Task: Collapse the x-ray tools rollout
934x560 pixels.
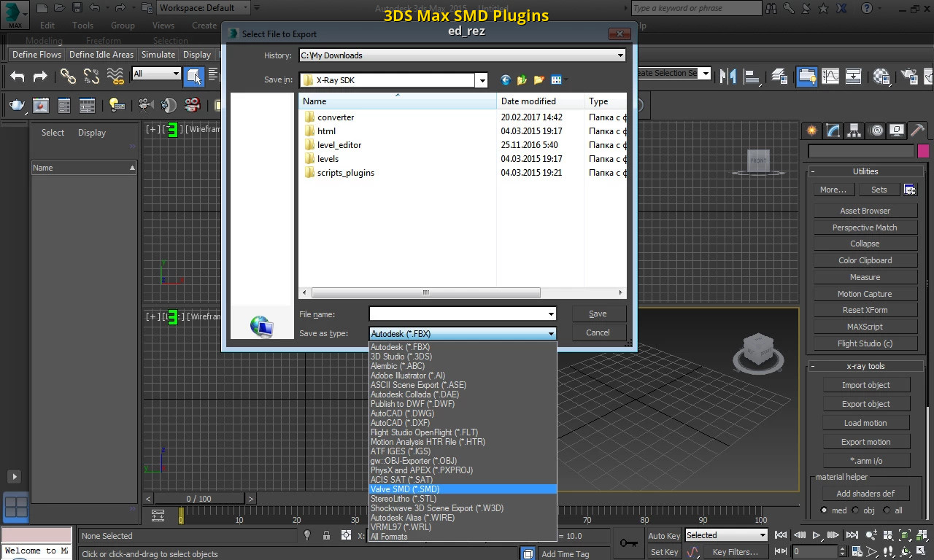Action: [865, 366]
